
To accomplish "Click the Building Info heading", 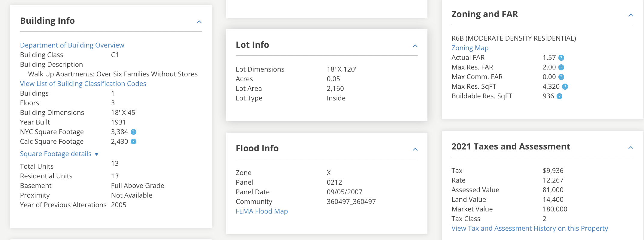I will coord(47,21).
